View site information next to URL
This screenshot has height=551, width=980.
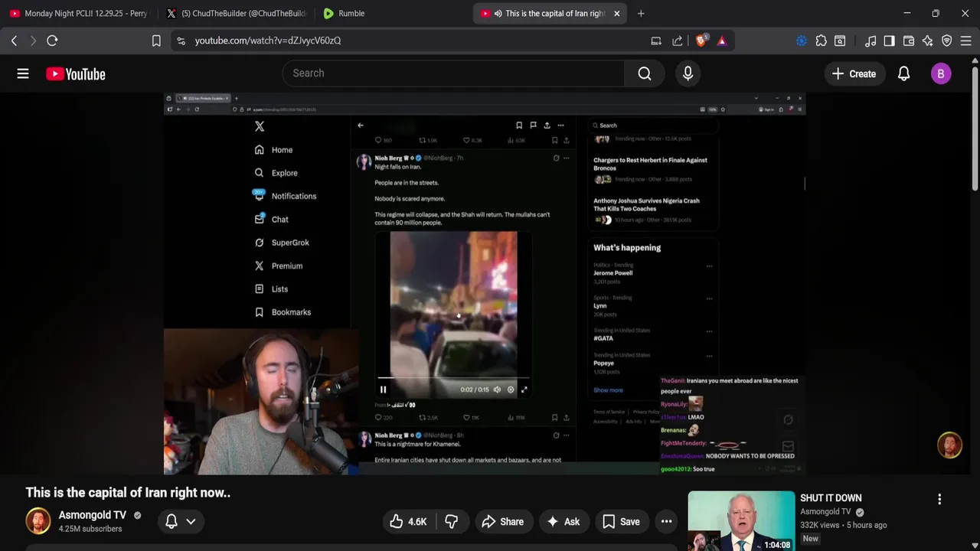pos(181,41)
